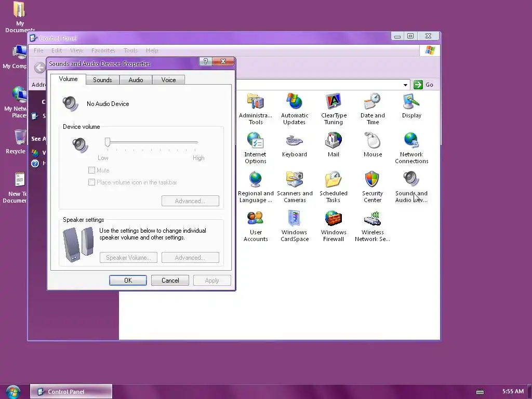532x399 pixels.
Task: Toggle Place volume icon in the taskbar
Action: [x=91, y=182]
